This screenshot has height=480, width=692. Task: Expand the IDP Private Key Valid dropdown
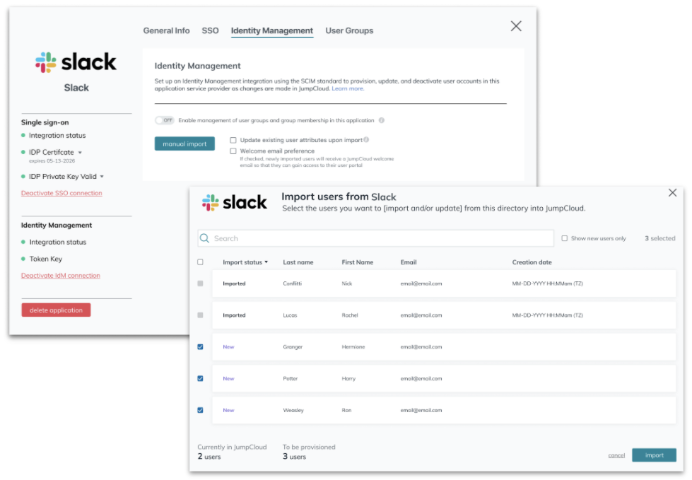tap(102, 176)
